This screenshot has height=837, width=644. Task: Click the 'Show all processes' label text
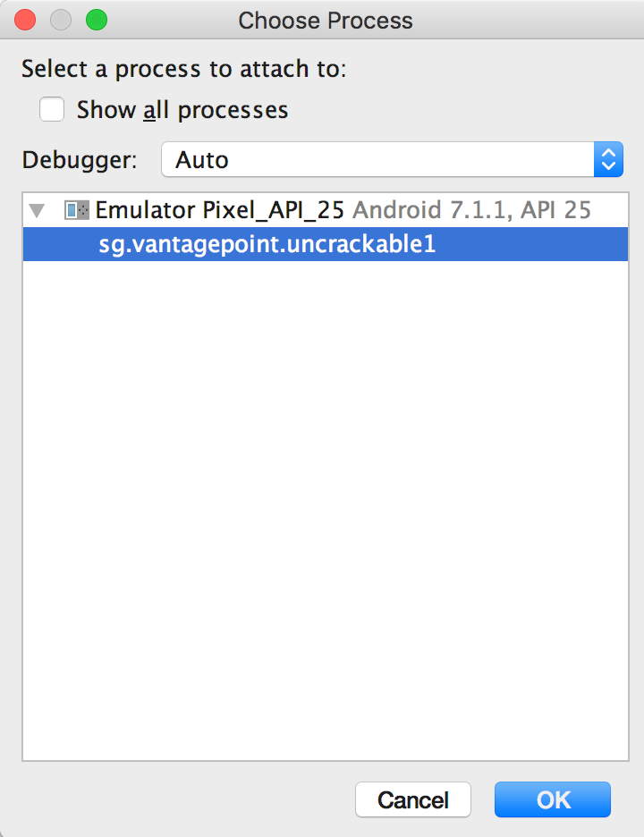point(182,110)
